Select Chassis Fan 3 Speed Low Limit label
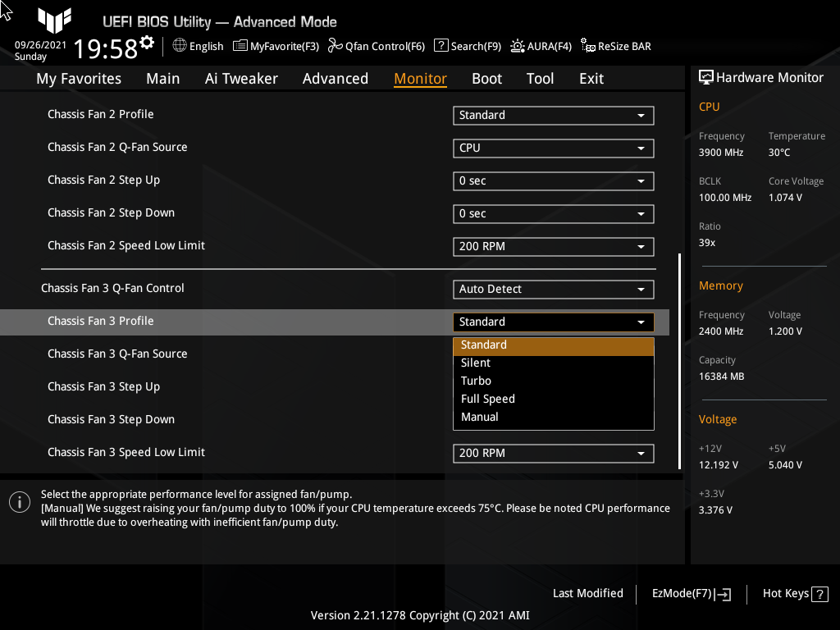Image resolution: width=840 pixels, height=630 pixels. click(126, 453)
